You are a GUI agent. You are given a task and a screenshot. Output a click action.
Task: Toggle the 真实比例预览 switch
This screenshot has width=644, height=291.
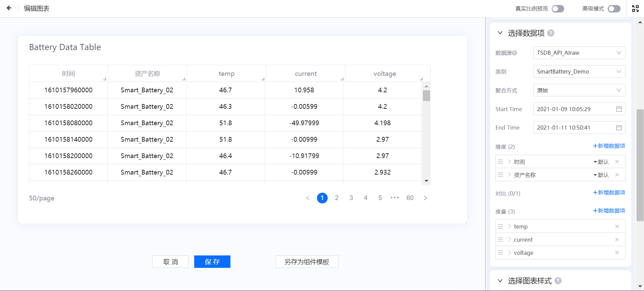[558, 9]
